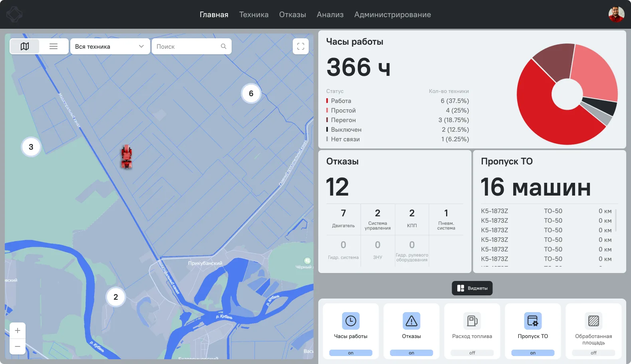631x364 pixels.
Task: Click the red tractor on the map
Action: point(127,157)
